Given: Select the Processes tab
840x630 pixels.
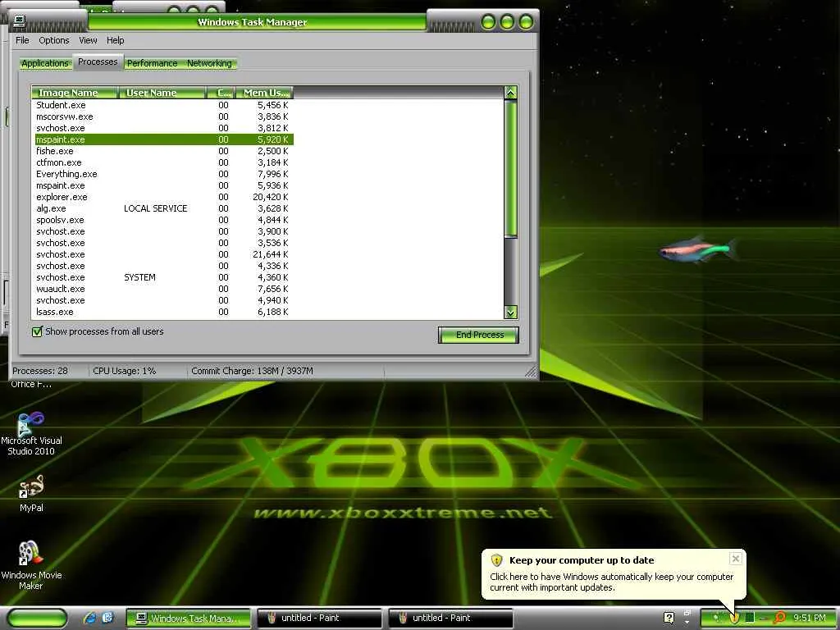Looking at the screenshot, I should (x=98, y=62).
